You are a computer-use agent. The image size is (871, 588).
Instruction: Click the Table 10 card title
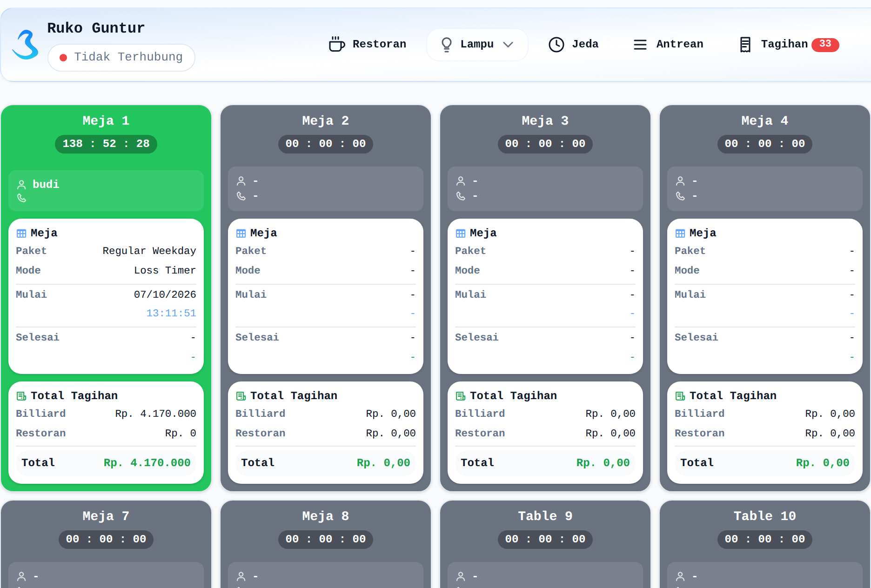(x=765, y=516)
